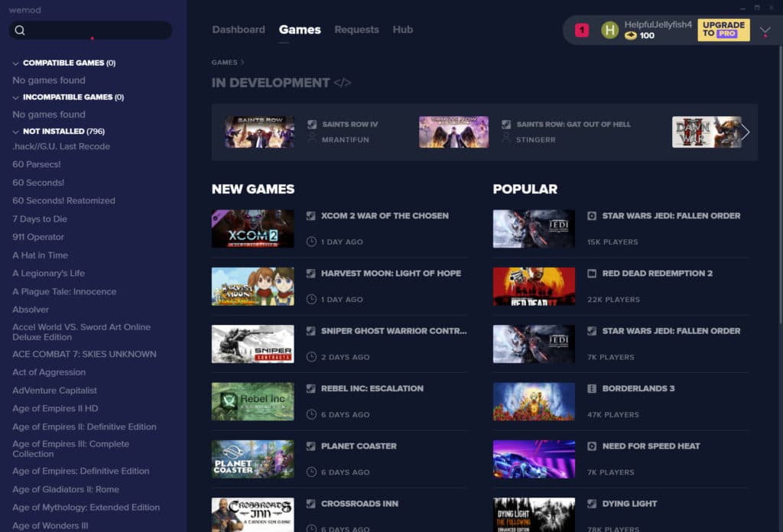
Task: Open XCOM 2 War of the Chosen title
Action: [385, 216]
